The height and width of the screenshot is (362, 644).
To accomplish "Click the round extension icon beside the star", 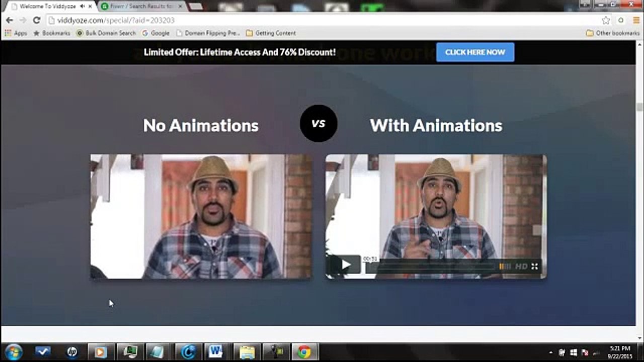I will pos(621,20).
